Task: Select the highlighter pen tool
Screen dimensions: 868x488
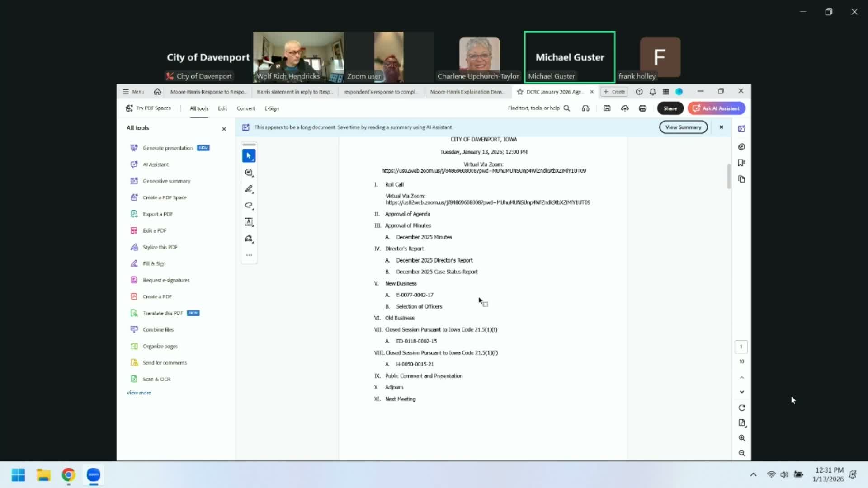Action: [x=249, y=189]
